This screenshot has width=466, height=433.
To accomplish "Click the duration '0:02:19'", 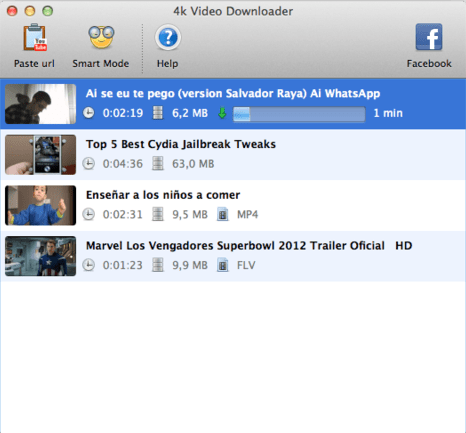I will coord(123,113).
